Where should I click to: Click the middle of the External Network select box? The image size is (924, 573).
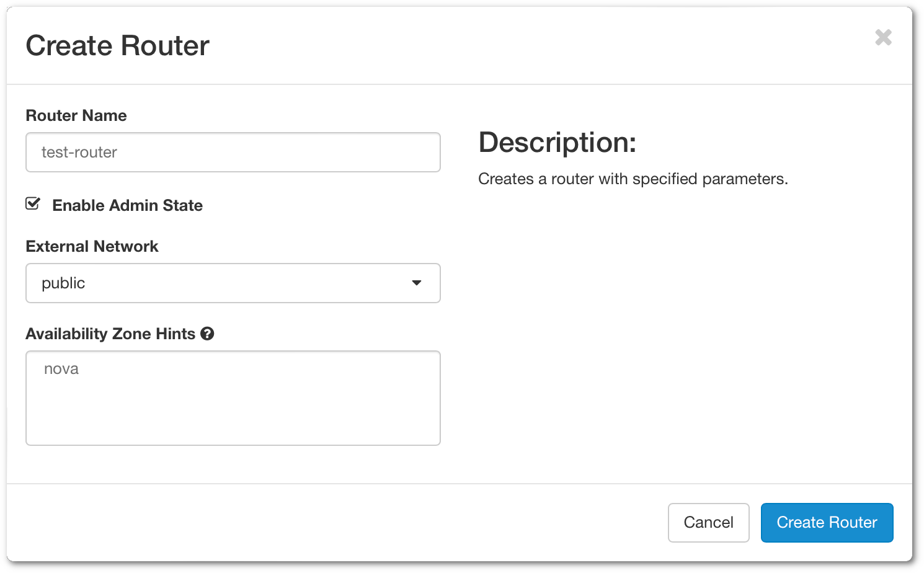(233, 283)
